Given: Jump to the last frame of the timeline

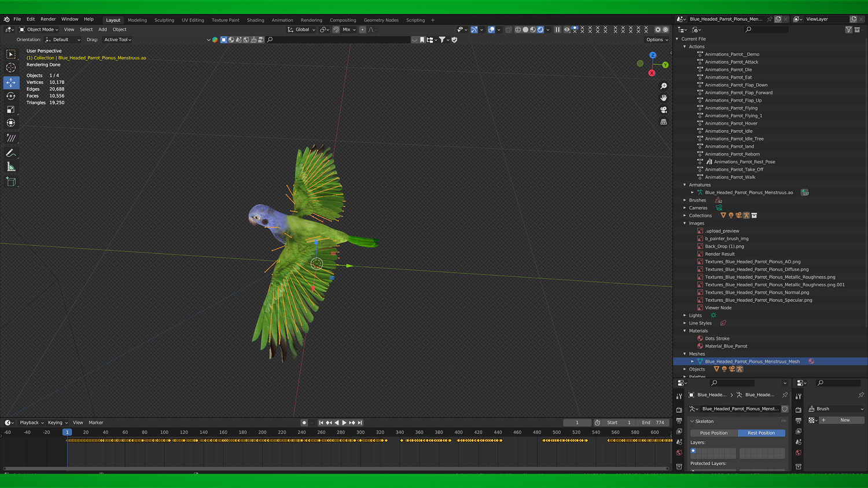Looking at the screenshot, I should click(360, 423).
